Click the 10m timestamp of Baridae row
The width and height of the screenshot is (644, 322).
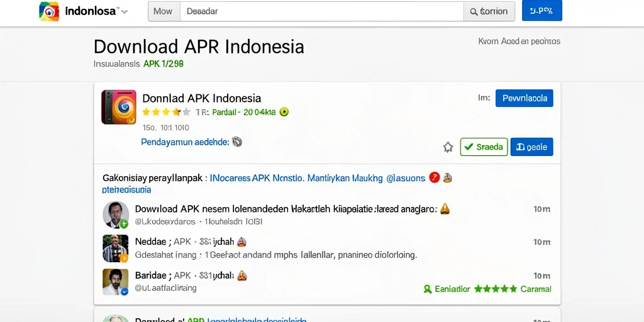tap(541, 275)
